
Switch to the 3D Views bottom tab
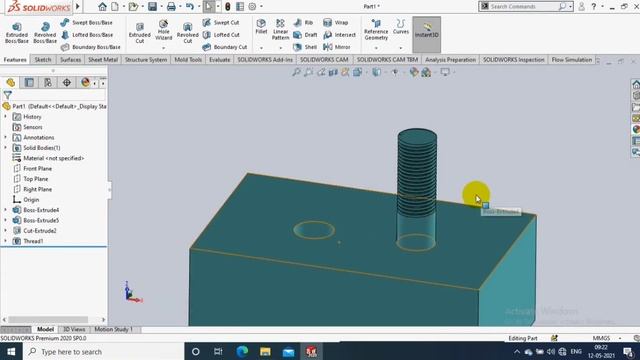point(74,329)
